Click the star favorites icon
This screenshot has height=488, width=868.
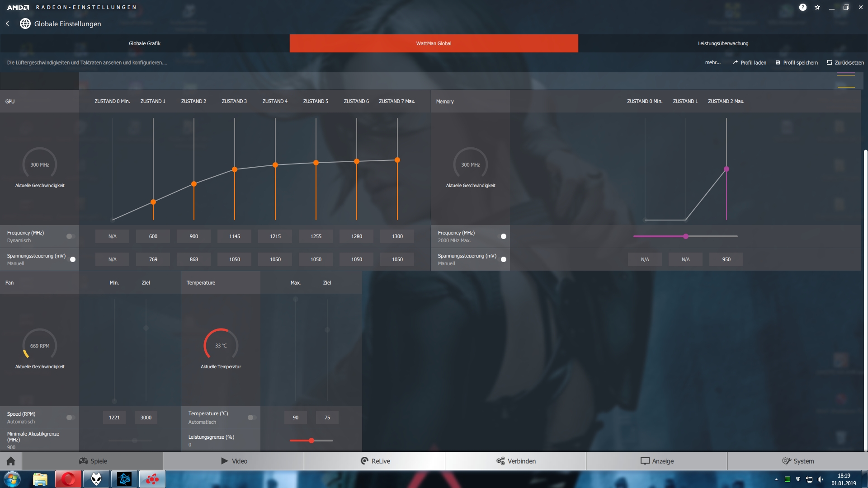[x=817, y=7]
